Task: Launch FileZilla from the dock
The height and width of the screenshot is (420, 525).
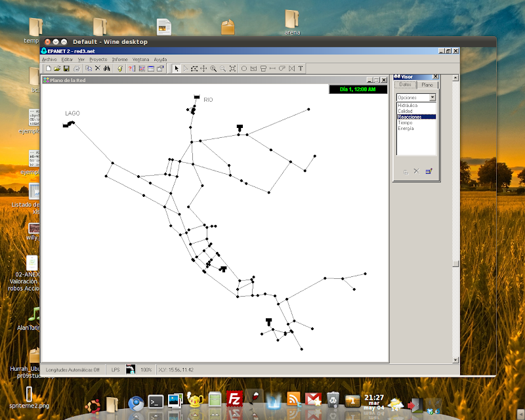Action: 235,399
